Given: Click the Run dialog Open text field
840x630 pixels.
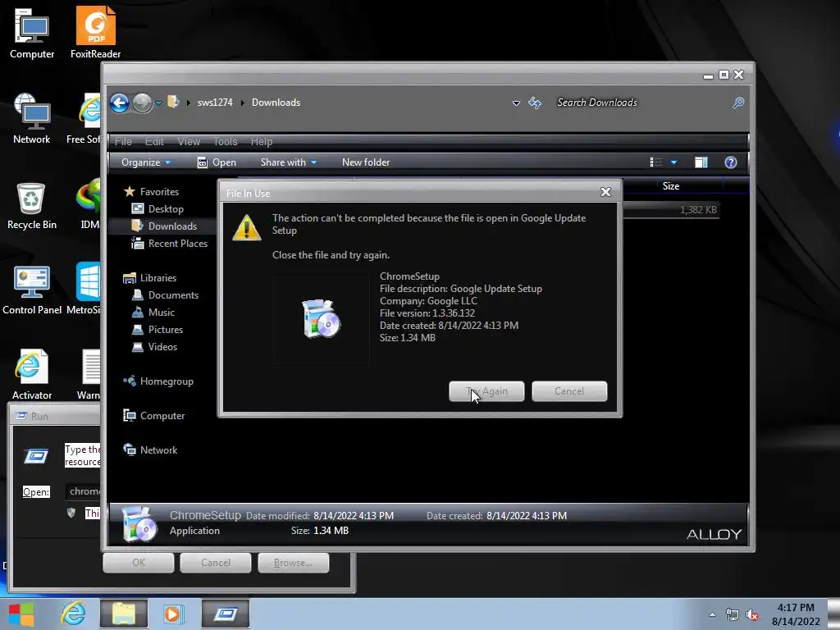Looking at the screenshot, I should pos(83,491).
